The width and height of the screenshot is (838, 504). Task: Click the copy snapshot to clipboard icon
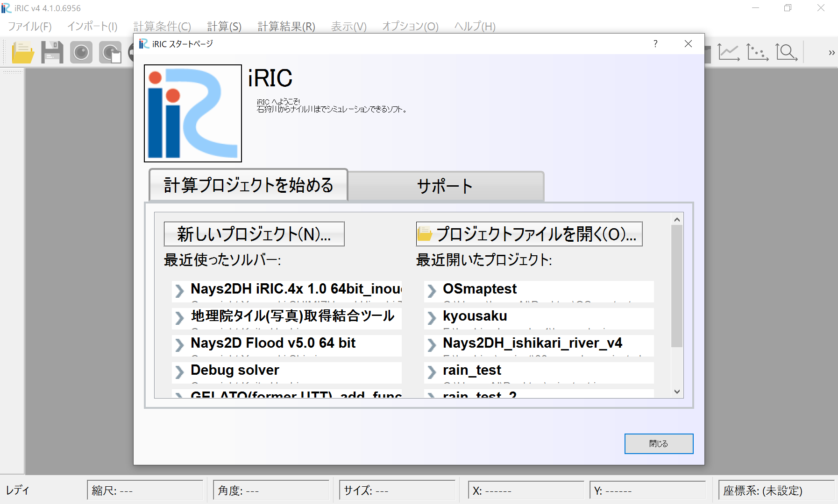110,52
